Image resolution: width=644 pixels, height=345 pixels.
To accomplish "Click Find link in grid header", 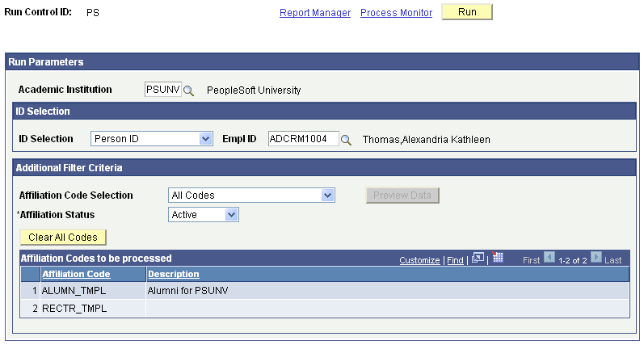I will click(455, 260).
